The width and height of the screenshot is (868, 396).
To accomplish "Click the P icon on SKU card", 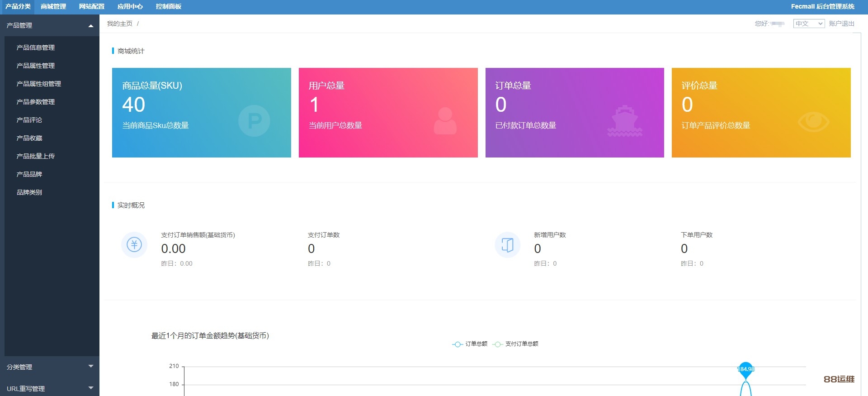I will (254, 121).
